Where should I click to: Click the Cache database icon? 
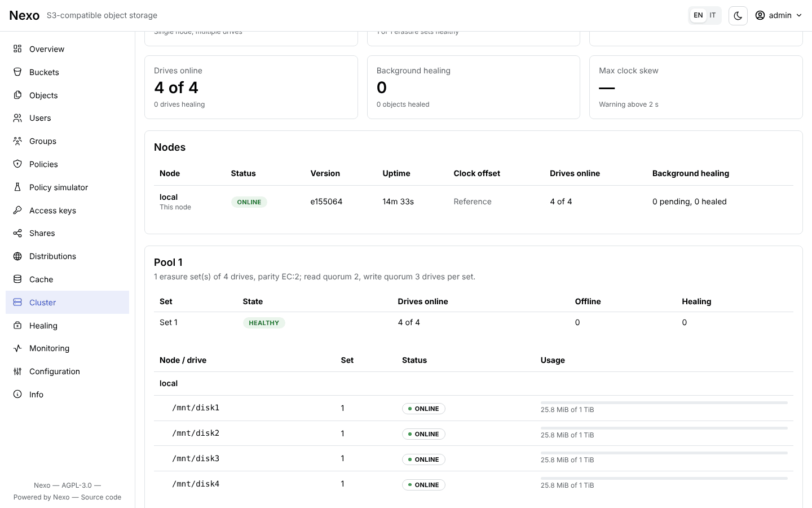(17, 279)
